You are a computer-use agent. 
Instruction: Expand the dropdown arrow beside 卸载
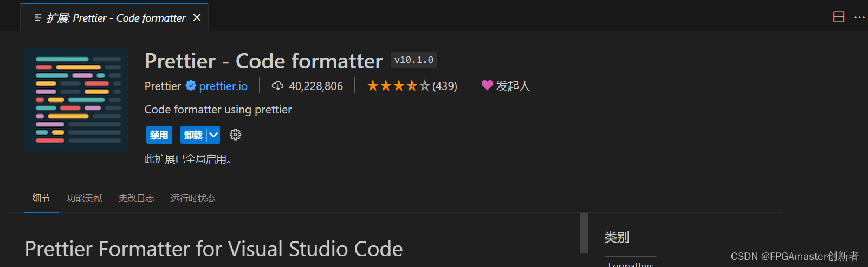point(213,135)
